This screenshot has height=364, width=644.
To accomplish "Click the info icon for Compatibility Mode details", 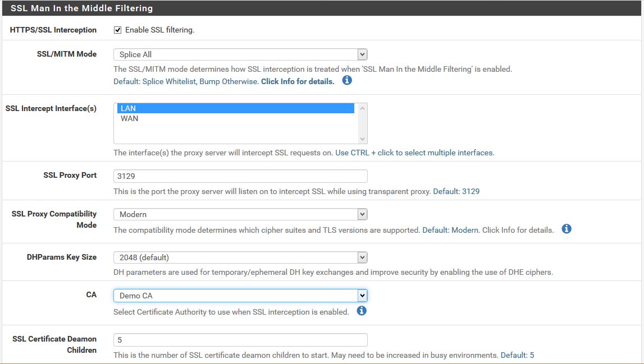I will (x=567, y=229).
